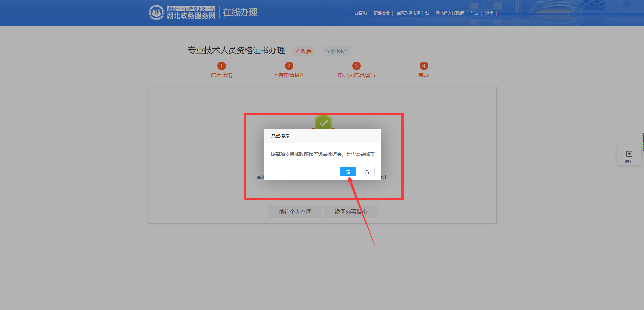The width and height of the screenshot is (644, 310).
Task: Open 回首页 link in header
Action: [360, 13]
